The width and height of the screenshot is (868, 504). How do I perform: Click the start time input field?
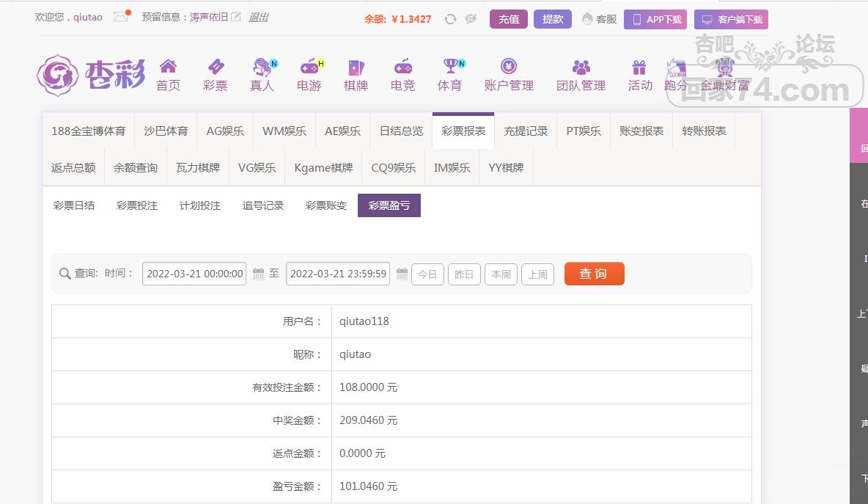click(194, 274)
